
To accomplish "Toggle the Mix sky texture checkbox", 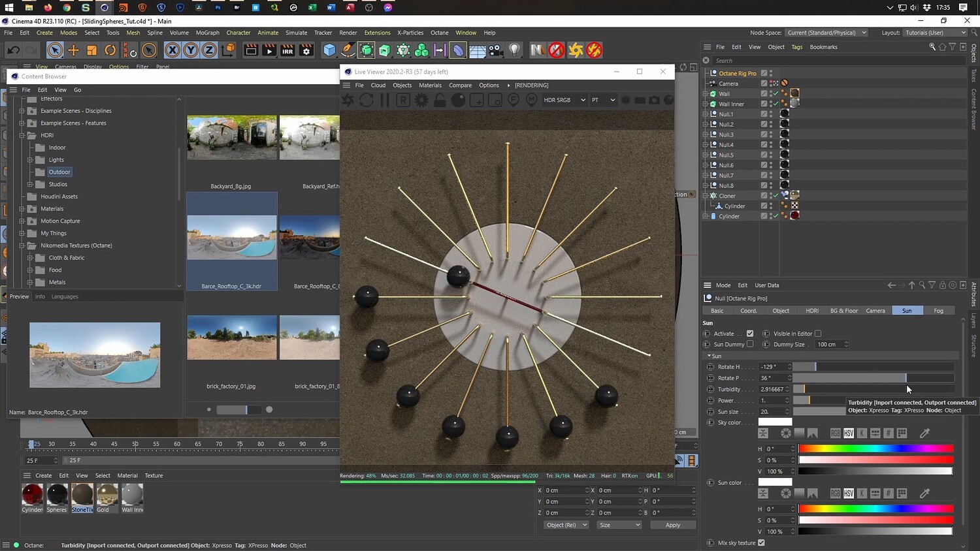I will pyautogui.click(x=761, y=543).
